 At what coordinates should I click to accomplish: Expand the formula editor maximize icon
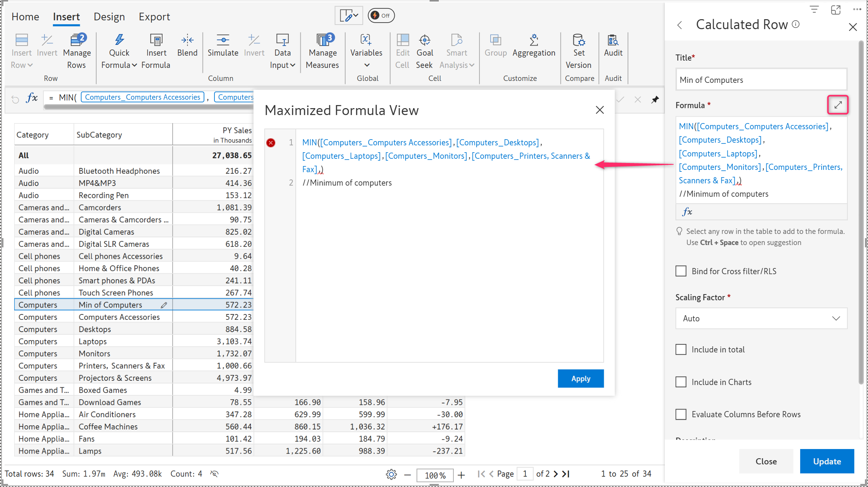[x=838, y=105]
